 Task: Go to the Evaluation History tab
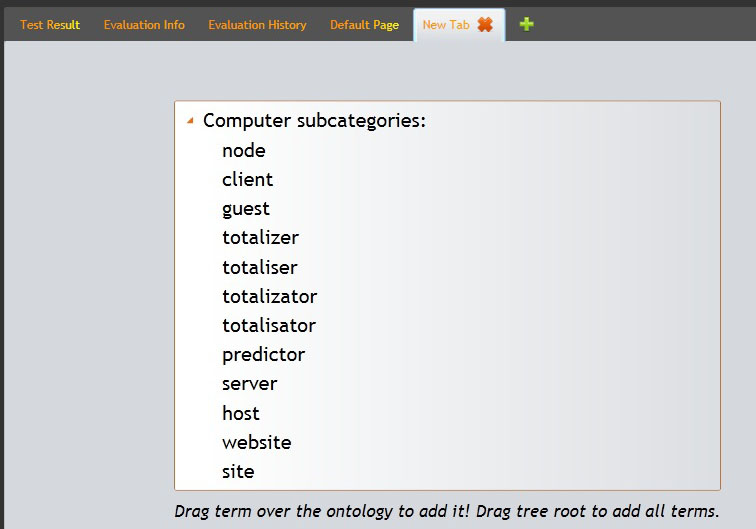tap(257, 25)
